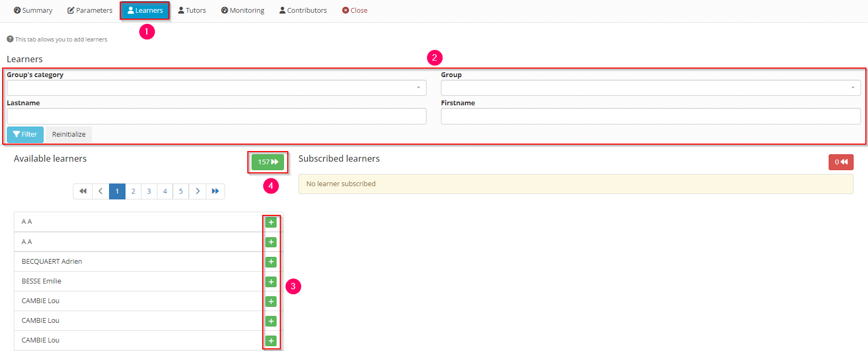The width and height of the screenshot is (868, 351).
Task: Select the Contributors tab
Action: pos(303,11)
